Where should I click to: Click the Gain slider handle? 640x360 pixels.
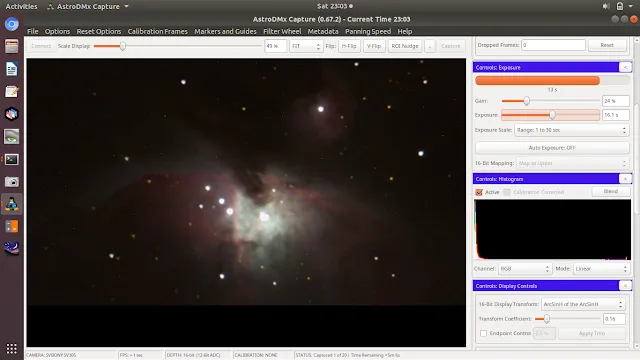pyautogui.click(x=527, y=101)
